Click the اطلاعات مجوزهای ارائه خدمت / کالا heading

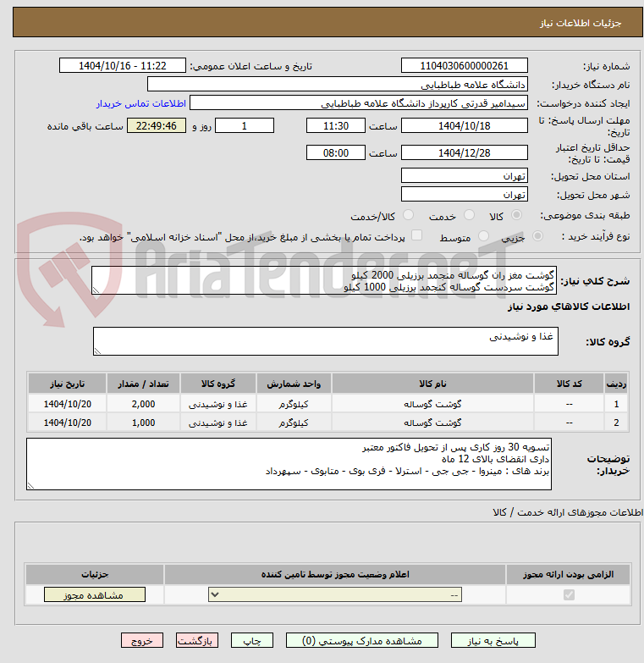(x=568, y=512)
